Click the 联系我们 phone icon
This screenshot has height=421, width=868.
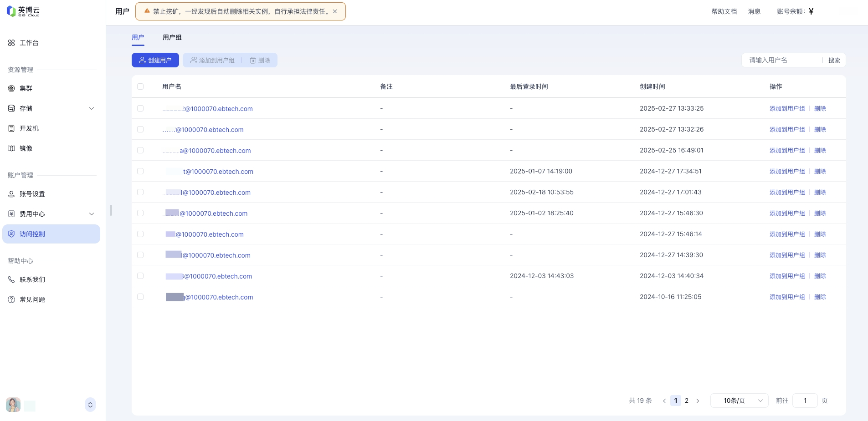[11, 279]
